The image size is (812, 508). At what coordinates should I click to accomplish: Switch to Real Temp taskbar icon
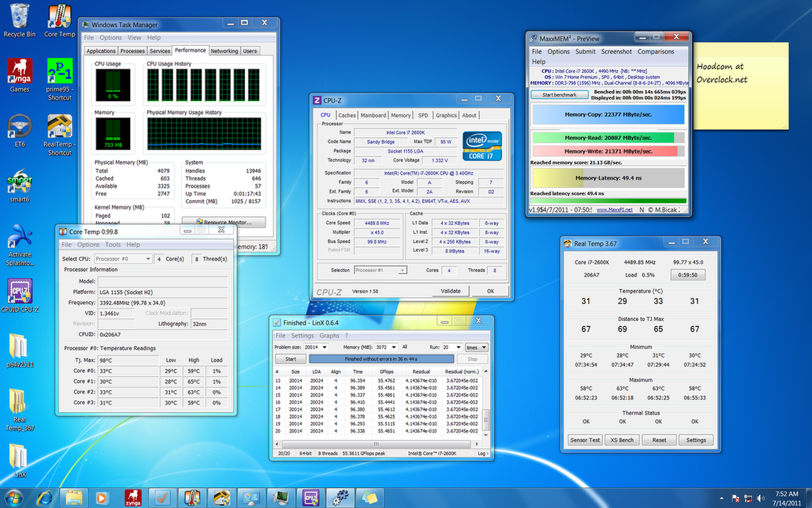click(x=222, y=498)
